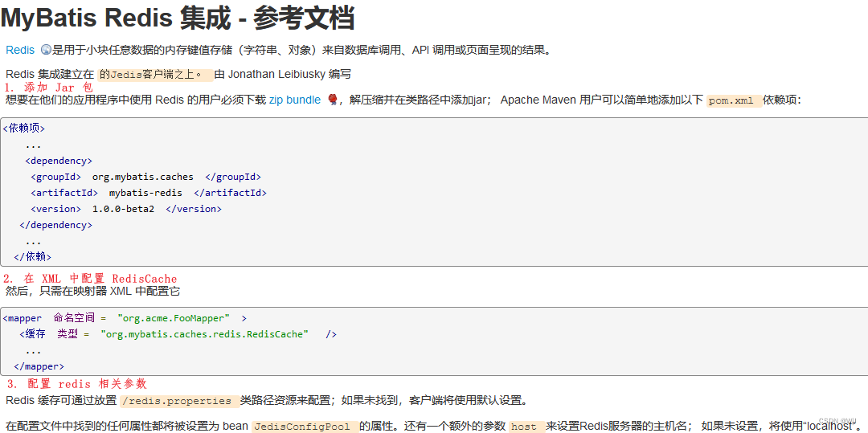Click the version 1.0.0-beta2 line

click(125, 209)
